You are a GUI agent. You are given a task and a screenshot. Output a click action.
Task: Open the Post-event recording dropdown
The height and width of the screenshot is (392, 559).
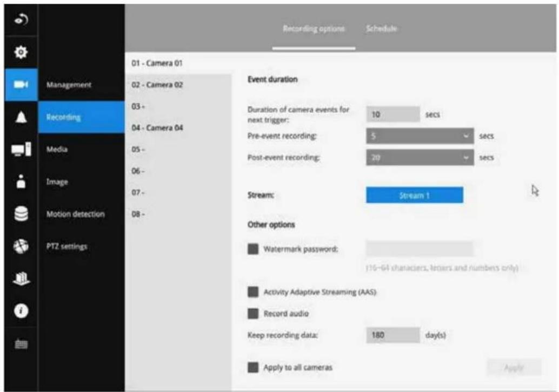pyautogui.click(x=420, y=157)
